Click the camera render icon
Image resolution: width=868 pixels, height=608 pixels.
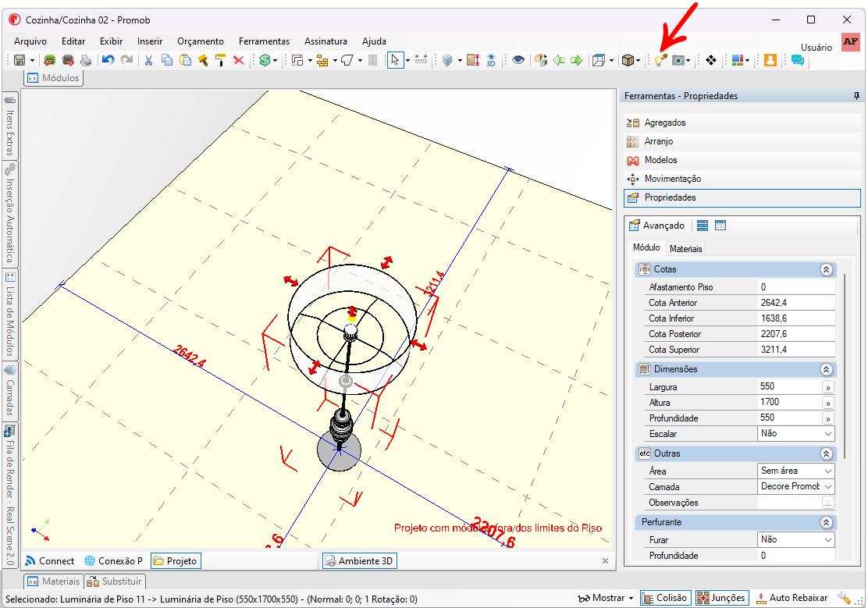tap(678, 60)
